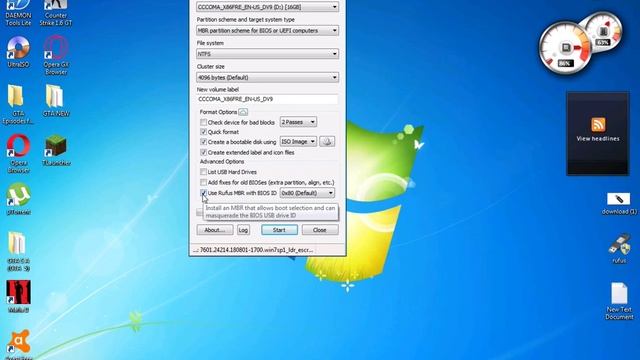Launch uTorrent desktop shortcut
This screenshot has height=360, width=640.
click(x=18, y=199)
